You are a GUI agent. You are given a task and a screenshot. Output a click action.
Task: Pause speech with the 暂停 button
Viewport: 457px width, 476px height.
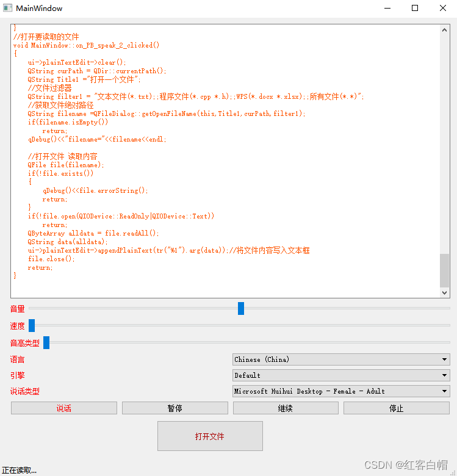[175, 408]
